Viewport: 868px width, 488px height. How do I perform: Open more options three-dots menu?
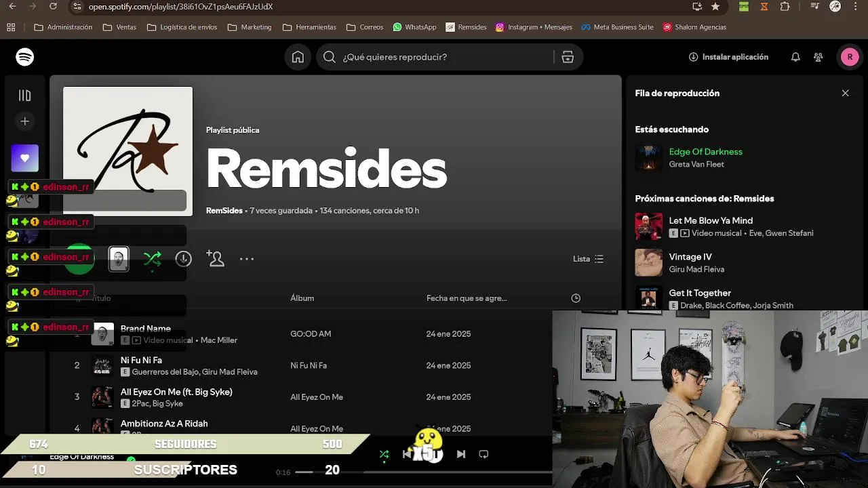click(x=247, y=259)
